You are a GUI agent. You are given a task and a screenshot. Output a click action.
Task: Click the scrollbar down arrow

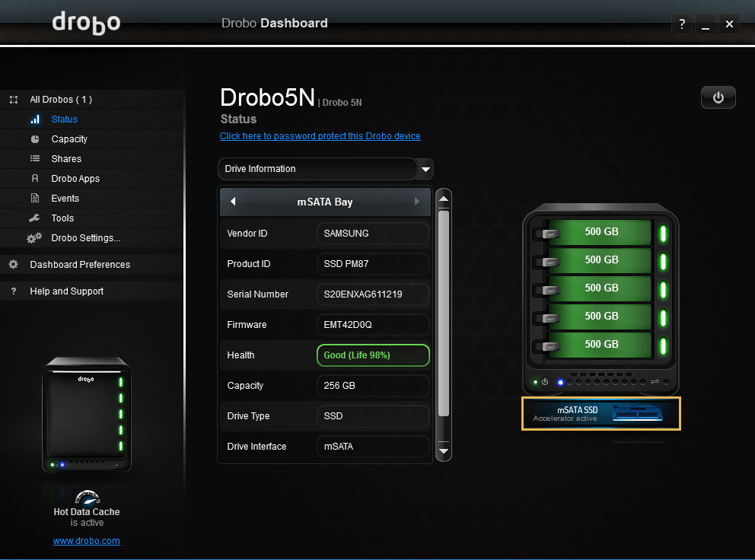pyautogui.click(x=444, y=451)
